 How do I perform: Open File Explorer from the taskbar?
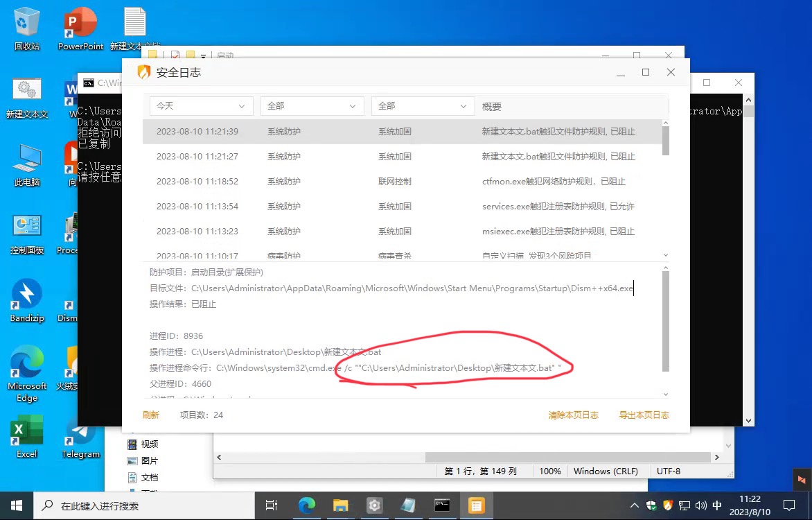click(x=340, y=505)
